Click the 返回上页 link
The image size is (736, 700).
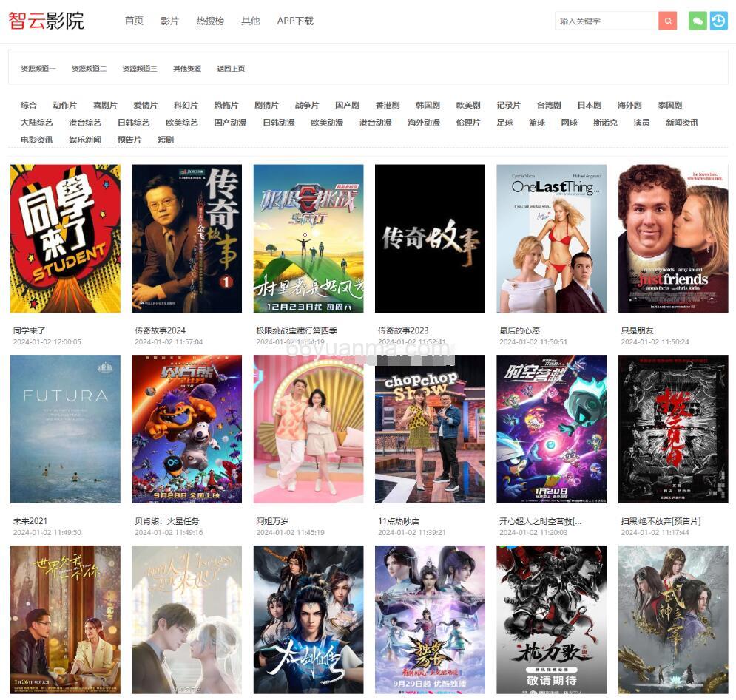(x=231, y=69)
